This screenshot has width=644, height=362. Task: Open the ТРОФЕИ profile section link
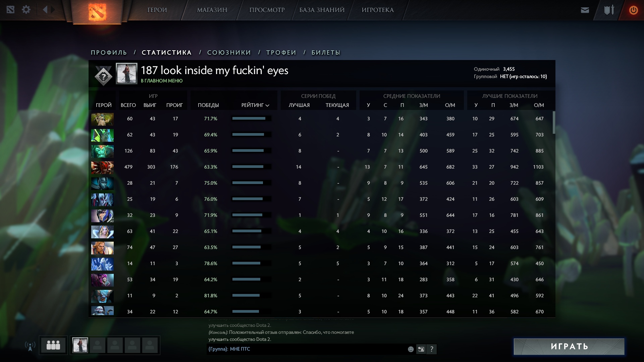tap(281, 53)
